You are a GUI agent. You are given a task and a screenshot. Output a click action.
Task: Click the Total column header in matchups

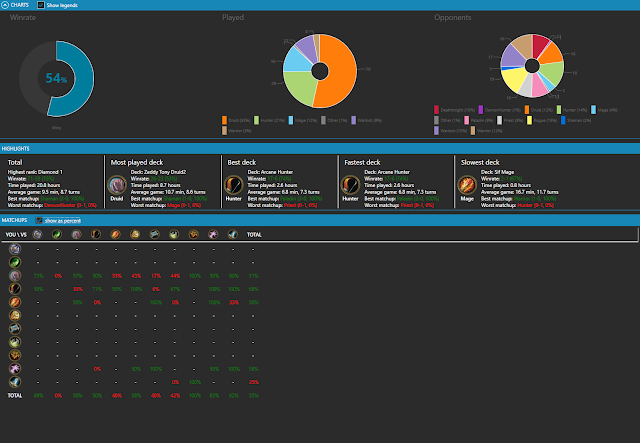point(254,235)
